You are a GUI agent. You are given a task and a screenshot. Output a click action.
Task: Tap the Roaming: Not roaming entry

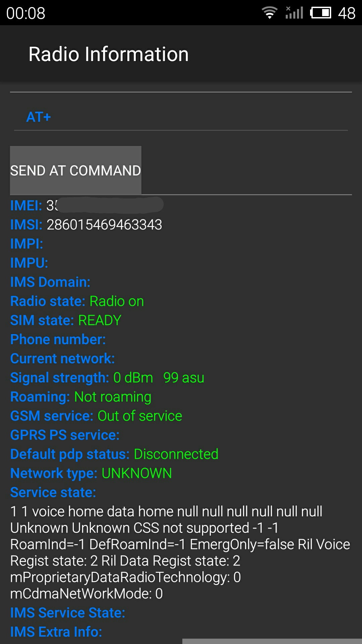[81, 397]
